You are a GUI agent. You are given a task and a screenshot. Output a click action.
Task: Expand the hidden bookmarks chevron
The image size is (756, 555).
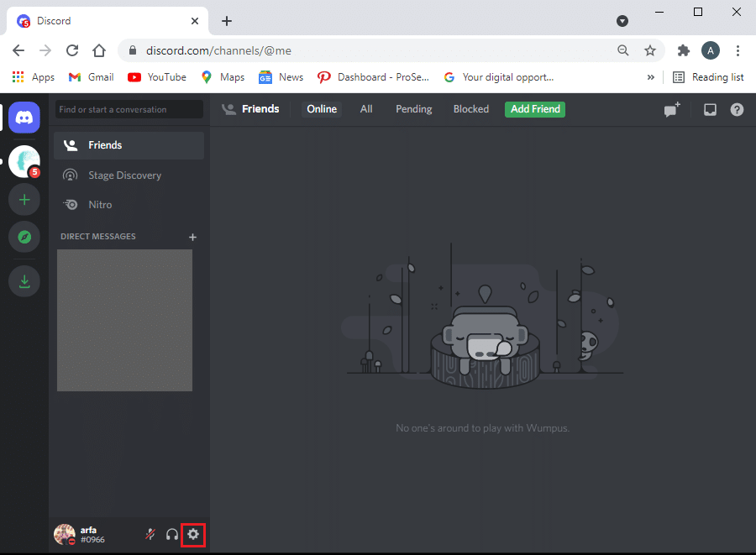650,77
